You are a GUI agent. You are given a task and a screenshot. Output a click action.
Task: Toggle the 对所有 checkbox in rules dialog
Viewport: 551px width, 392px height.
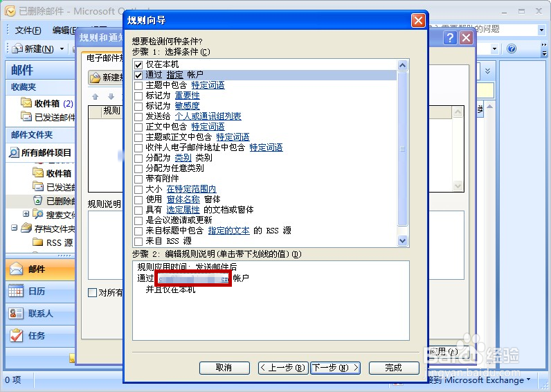(x=92, y=292)
